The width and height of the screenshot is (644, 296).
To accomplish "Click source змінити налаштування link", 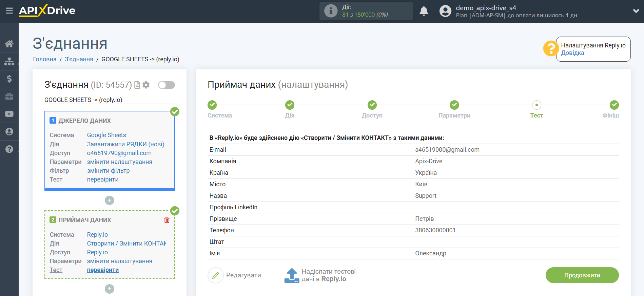I will click(x=120, y=162).
